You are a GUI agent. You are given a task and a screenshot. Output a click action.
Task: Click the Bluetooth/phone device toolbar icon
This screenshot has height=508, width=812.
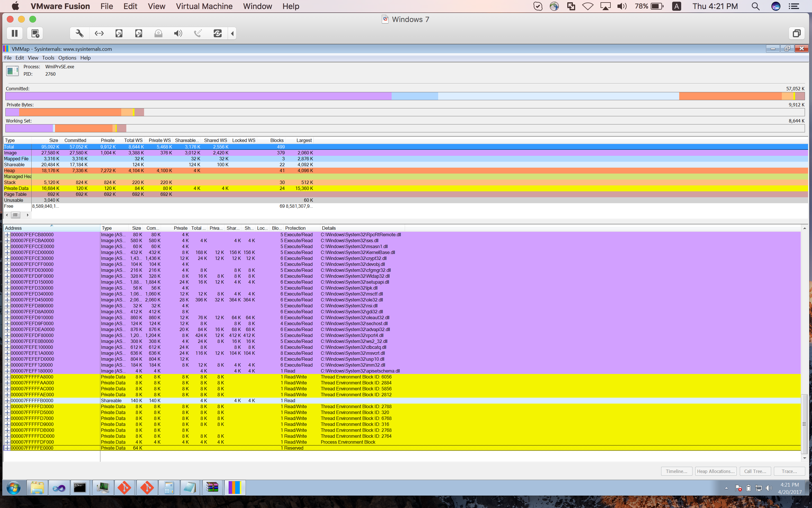[198, 33]
